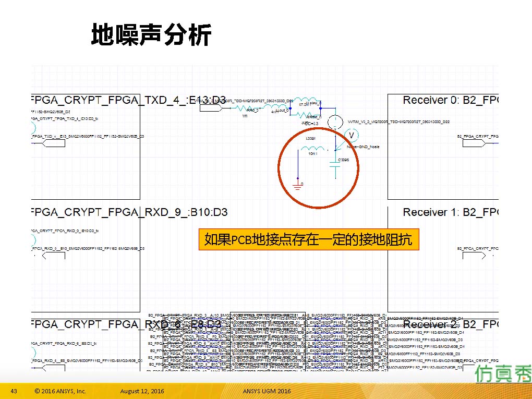Viewport: 532px width, 399px height.
Task: Click the port symbol in Receiver 1 block
Action: (474, 255)
